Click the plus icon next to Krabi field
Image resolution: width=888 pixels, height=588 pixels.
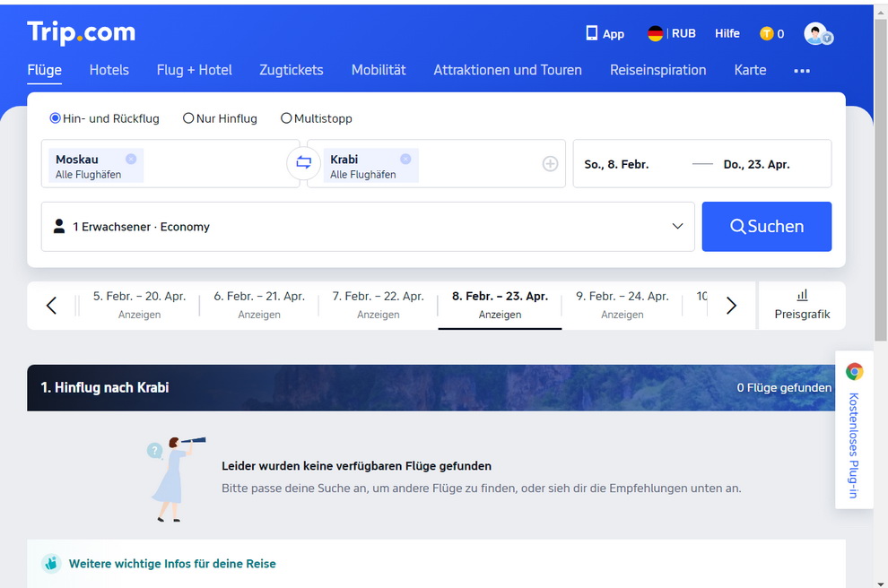pos(549,164)
